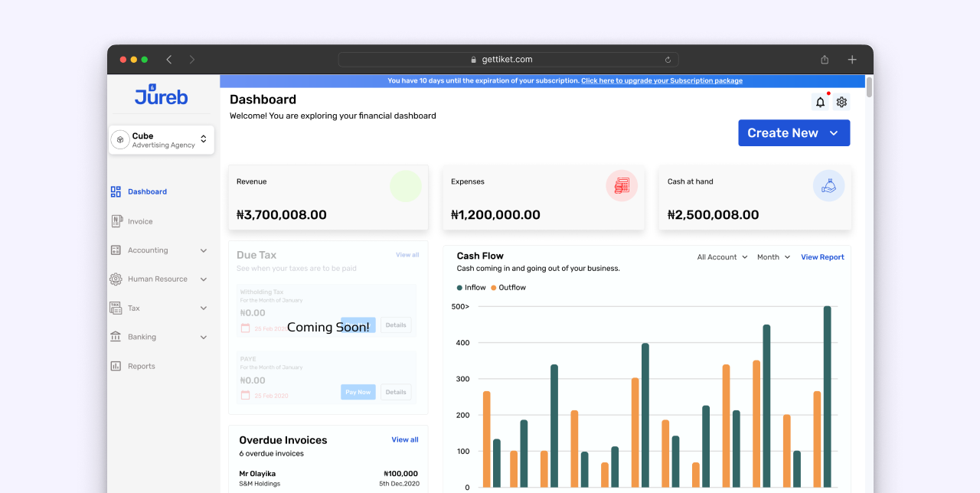Click View Report in Cash Flow

point(822,257)
